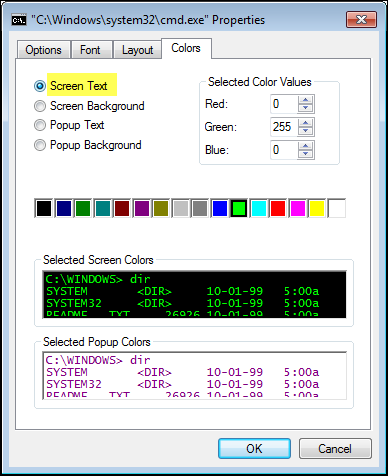The height and width of the screenshot is (476, 388).
Task: Pick the dark red maroon swatch
Action: (x=122, y=208)
